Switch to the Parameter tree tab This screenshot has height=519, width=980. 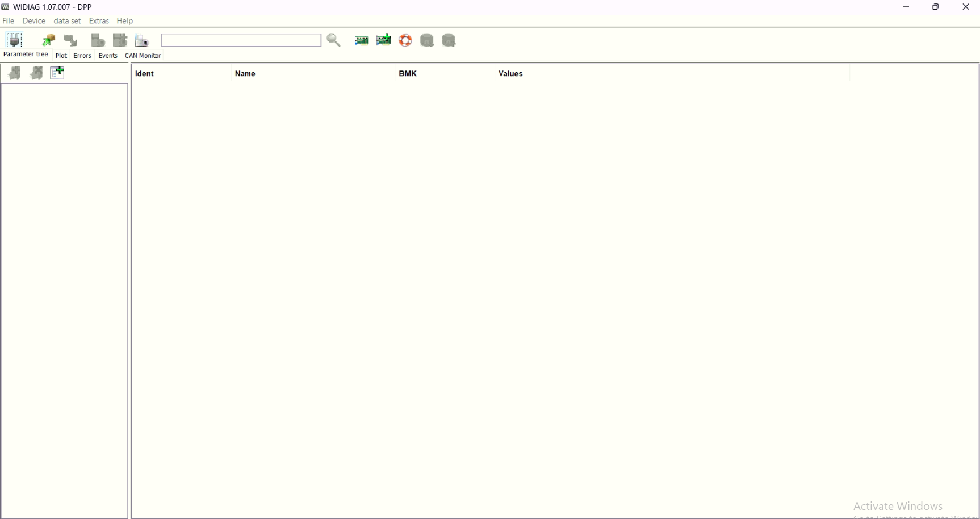(26, 55)
